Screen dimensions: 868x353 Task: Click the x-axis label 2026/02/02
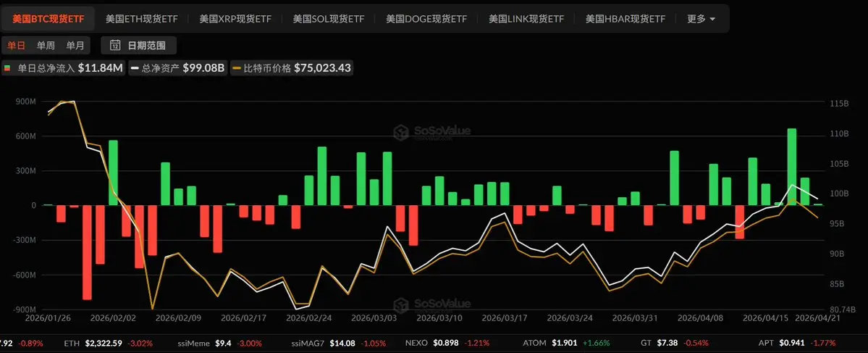tap(113, 318)
